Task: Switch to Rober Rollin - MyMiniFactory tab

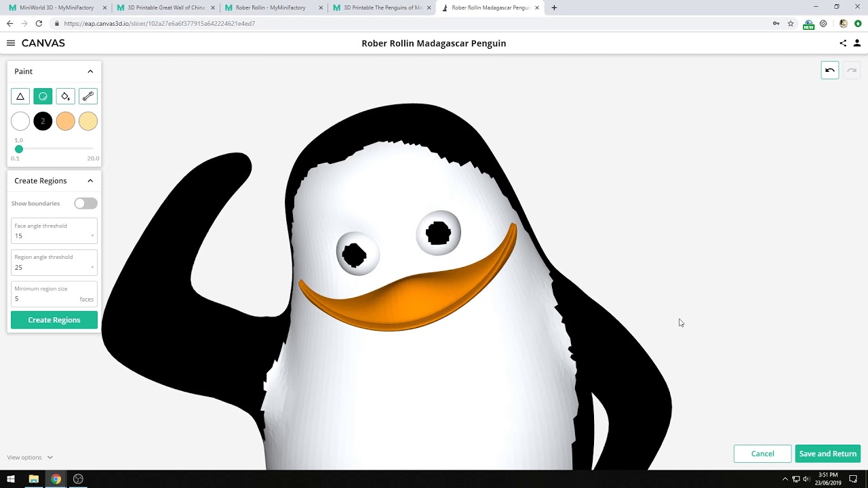Action: point(271,7)
